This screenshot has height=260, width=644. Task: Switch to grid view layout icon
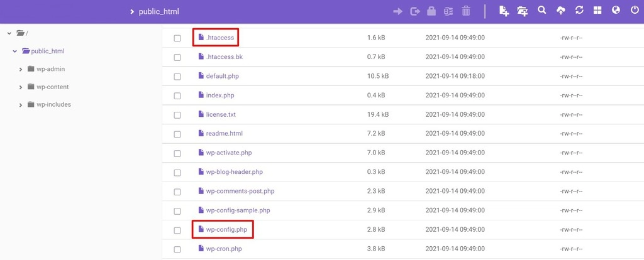click(597, 11)
